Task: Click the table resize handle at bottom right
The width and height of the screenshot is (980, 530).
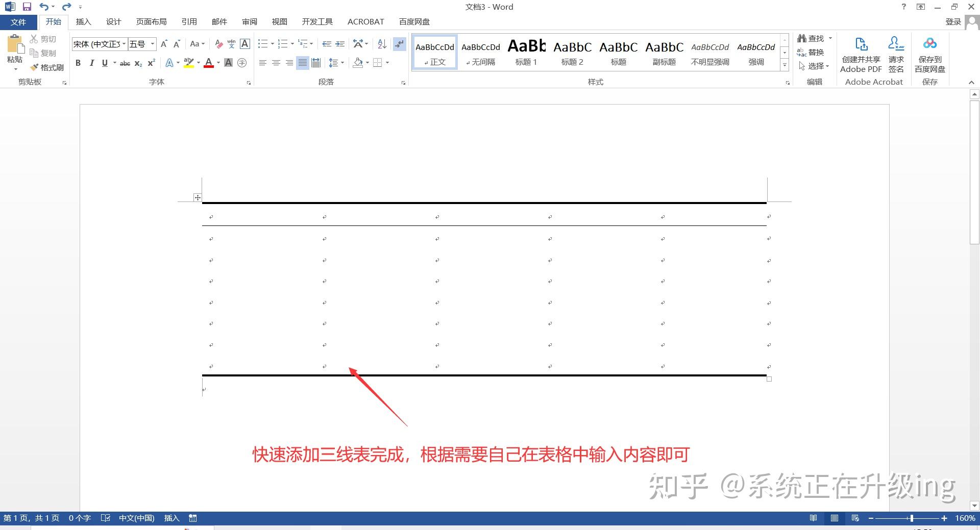Action: click(x=769, y=379)
